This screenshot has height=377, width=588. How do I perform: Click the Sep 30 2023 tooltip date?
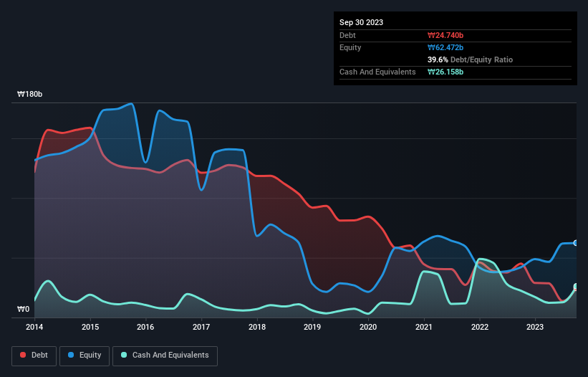tap(361, 22)
